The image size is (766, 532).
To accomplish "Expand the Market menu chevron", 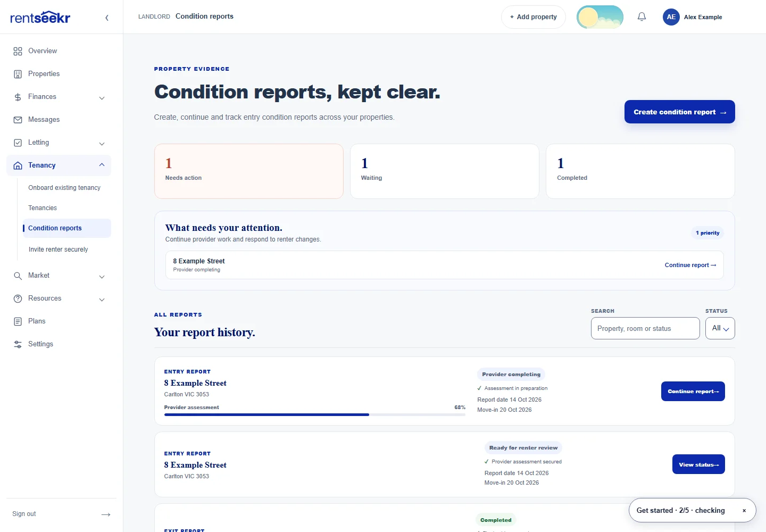I will coord(102,277).
